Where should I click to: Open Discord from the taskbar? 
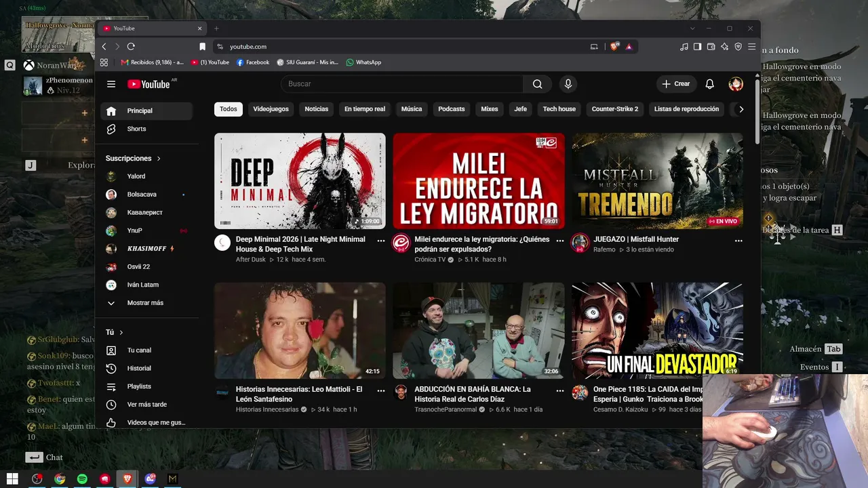[x=151, y=479]
